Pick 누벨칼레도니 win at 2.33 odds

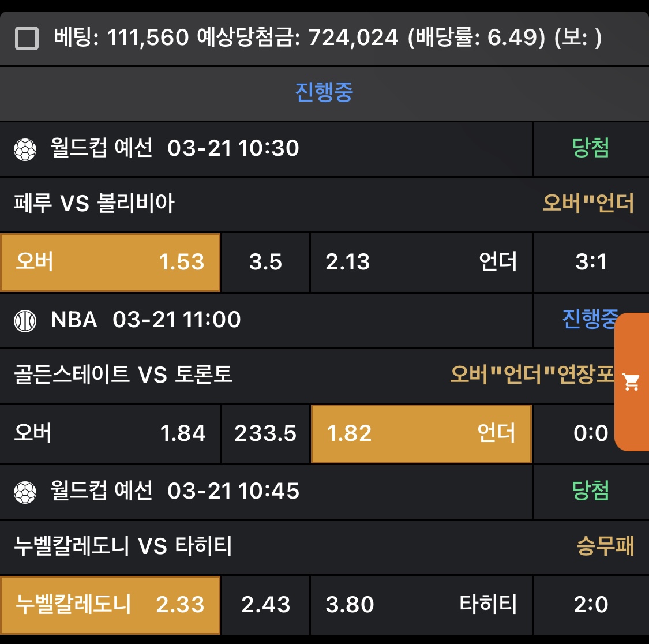[x=110, y=605]
